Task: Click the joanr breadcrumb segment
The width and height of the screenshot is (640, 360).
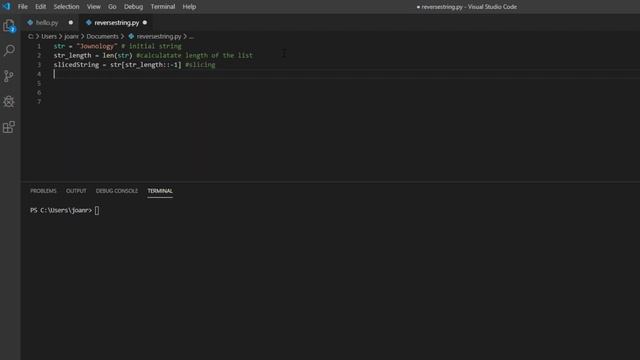Action: [71, 36]
